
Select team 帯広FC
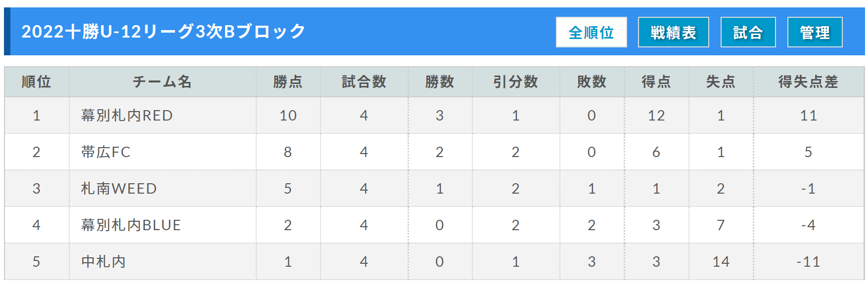[x=106, y=152]
